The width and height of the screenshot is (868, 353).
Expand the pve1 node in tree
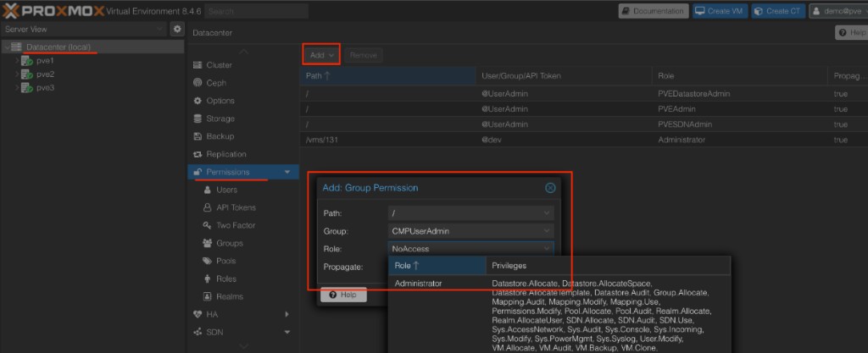(17, 61)
